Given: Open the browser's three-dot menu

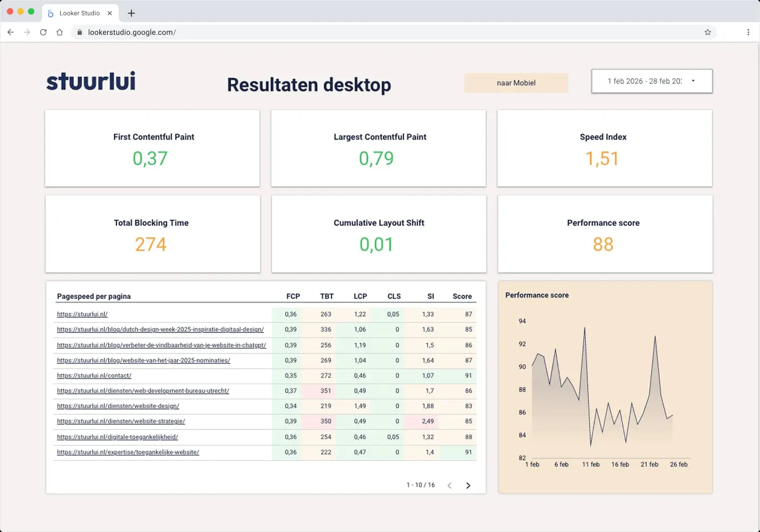Looking at the screenshot, I should coord(748,32).
